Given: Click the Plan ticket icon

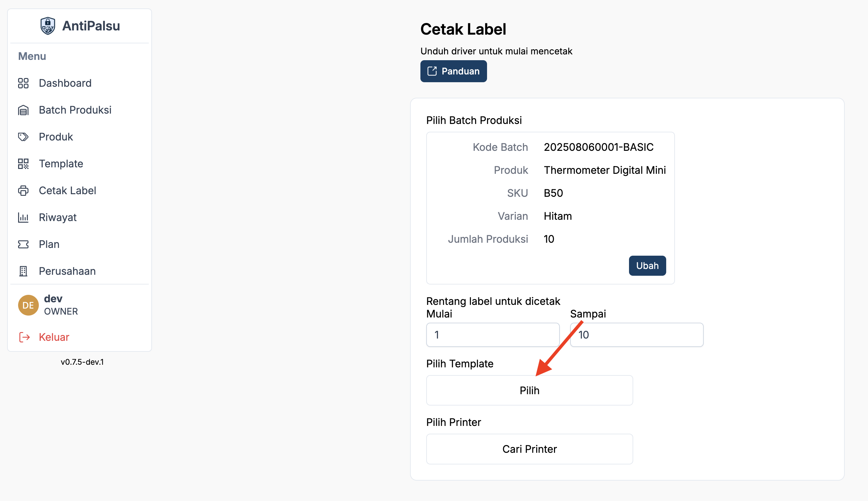Looking at the screenshot, I should [x=23, y=244].
